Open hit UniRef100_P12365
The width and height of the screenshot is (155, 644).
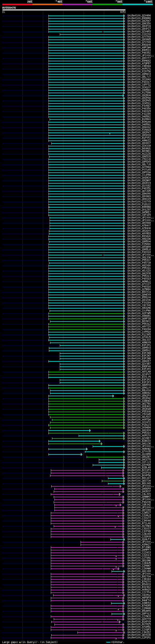139,334
